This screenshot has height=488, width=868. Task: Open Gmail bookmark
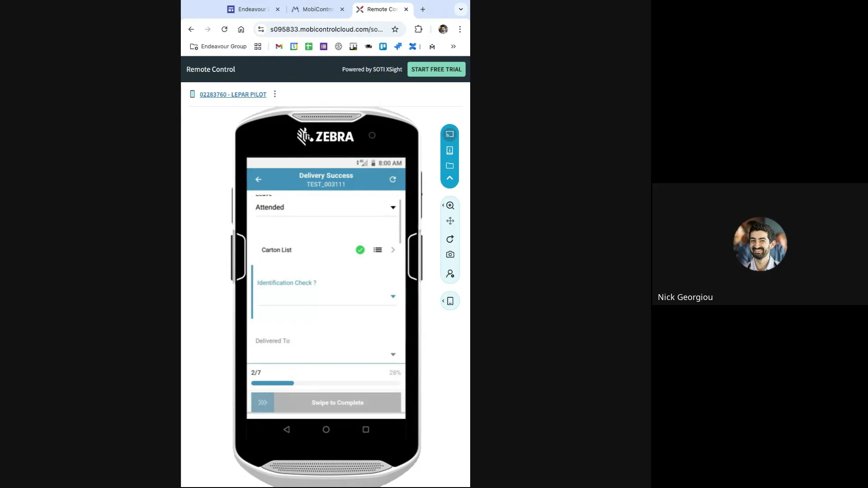tap(279, 47)
